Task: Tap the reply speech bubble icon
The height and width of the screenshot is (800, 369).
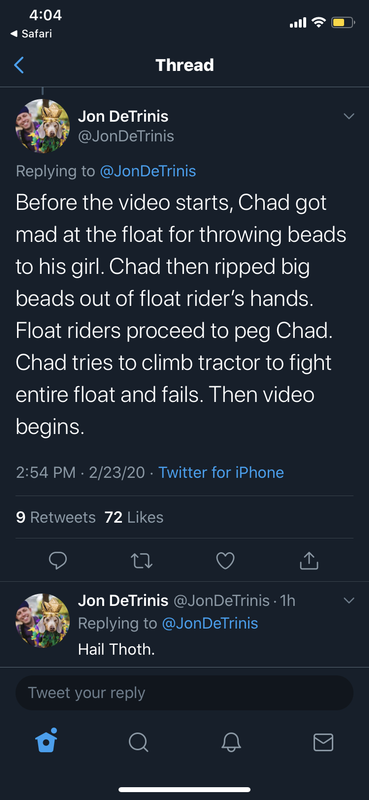Action: point(58,561)
